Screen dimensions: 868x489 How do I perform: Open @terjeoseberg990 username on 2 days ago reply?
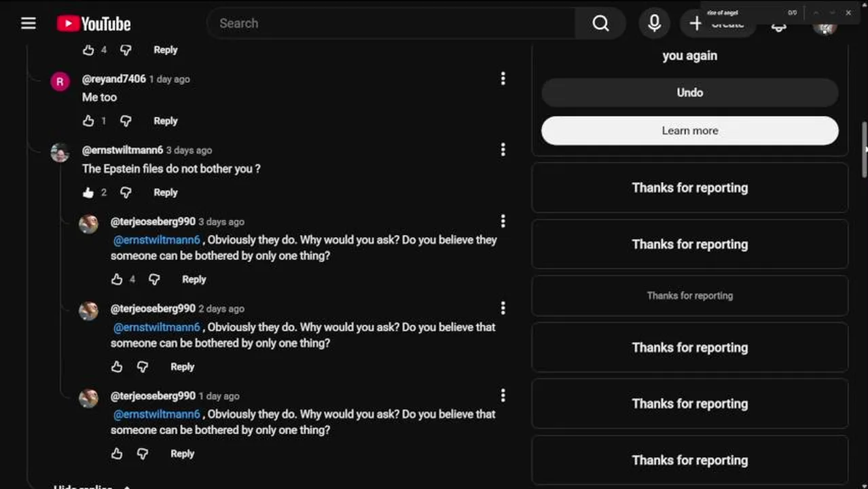[153, 308]
